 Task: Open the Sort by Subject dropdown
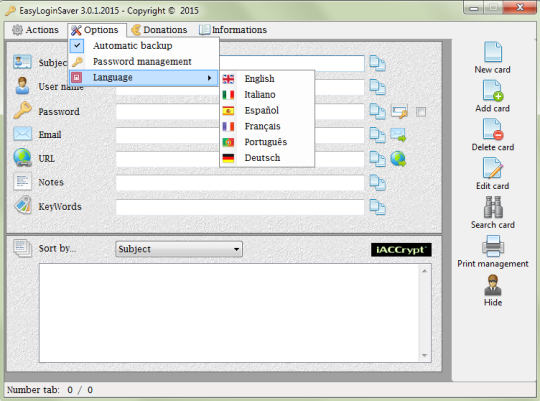point(179,249)
